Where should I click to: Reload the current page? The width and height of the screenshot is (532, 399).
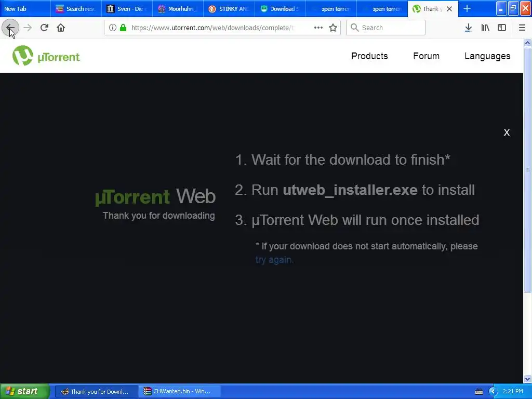(44, 28)
